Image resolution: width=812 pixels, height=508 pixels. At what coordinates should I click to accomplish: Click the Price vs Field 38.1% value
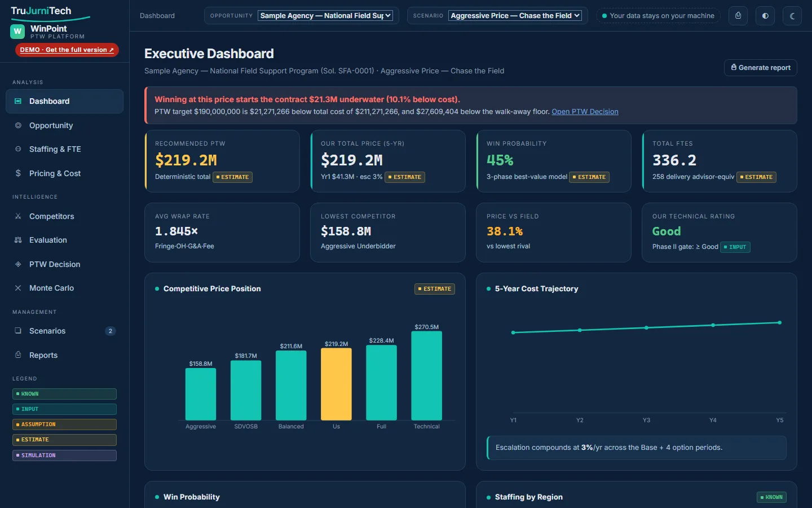point(505,231)
